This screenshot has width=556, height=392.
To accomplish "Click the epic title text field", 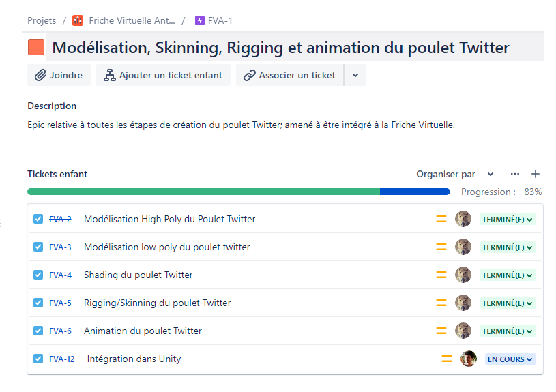I will (x=280, y=48).
